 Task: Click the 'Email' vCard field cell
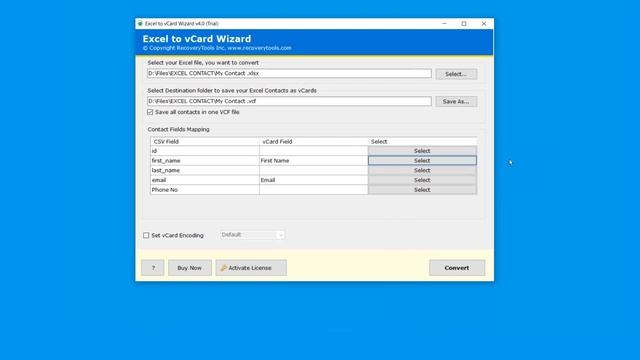pos(313,180)
